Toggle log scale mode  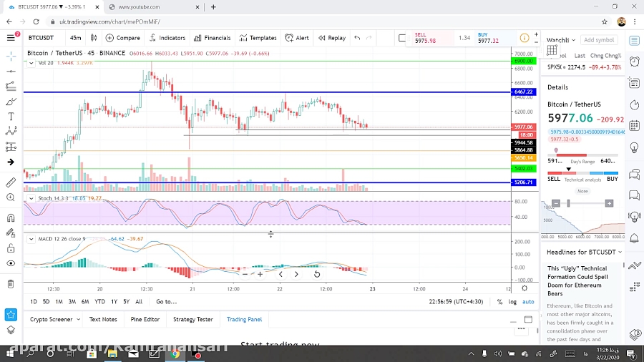(x=512, y=302)
